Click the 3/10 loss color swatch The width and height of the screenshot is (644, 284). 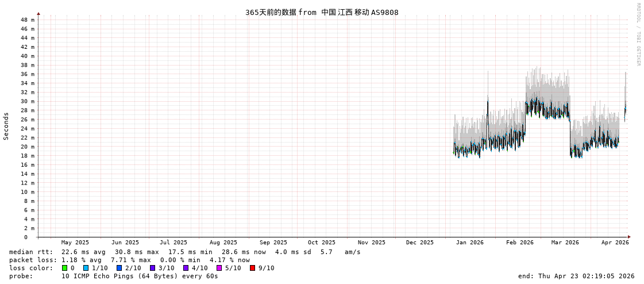click(153, 268)
